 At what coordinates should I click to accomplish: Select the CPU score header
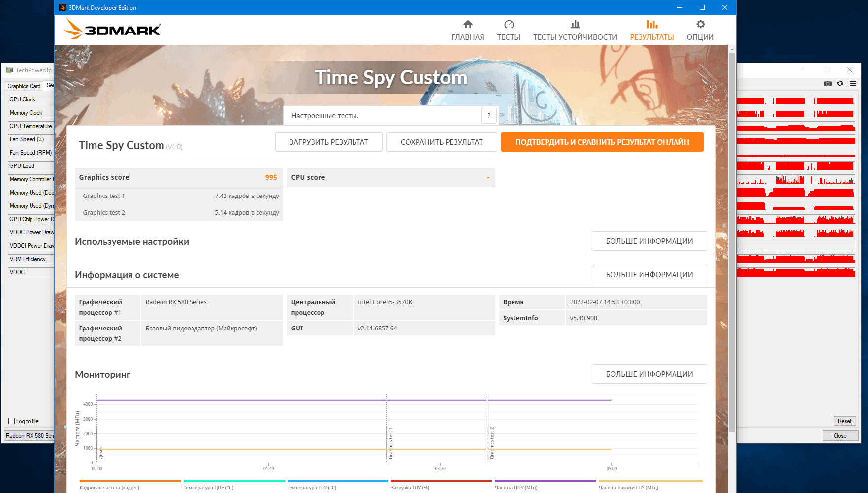[391, 177]
